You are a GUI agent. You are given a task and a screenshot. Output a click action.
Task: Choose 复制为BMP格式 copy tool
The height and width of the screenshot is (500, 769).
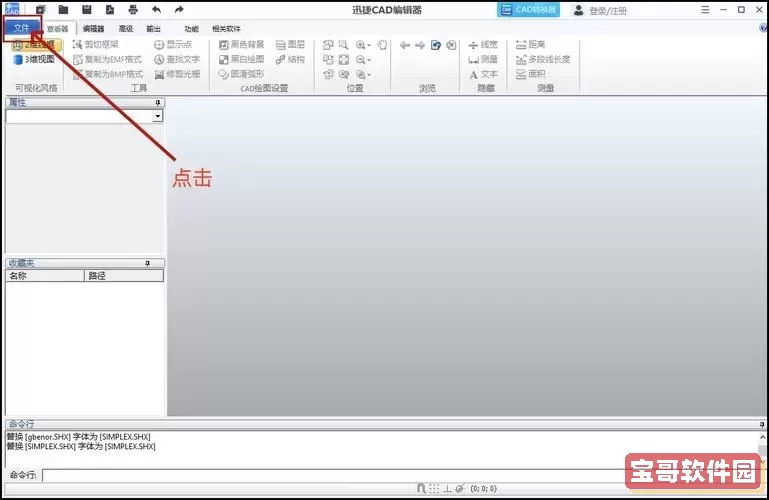[107, 74]
